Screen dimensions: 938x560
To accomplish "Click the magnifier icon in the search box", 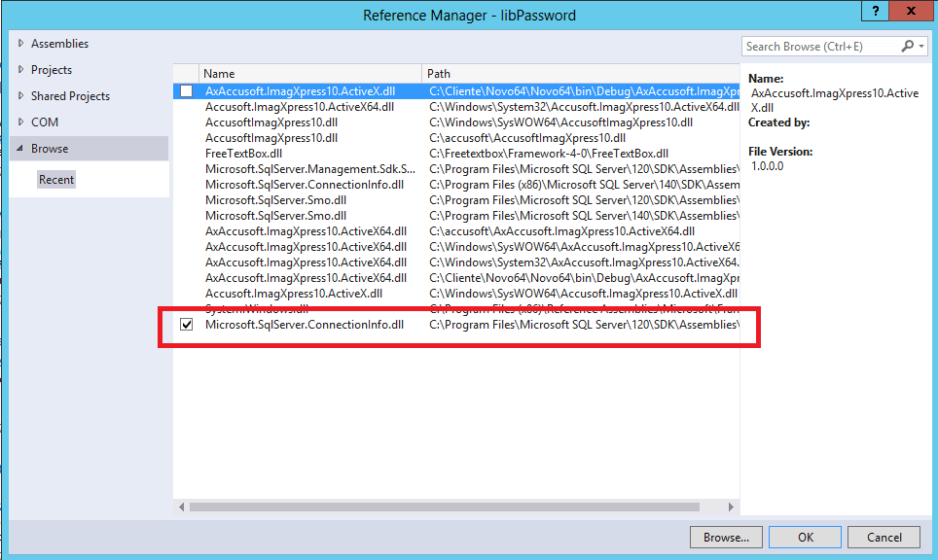I will point(907,46).
